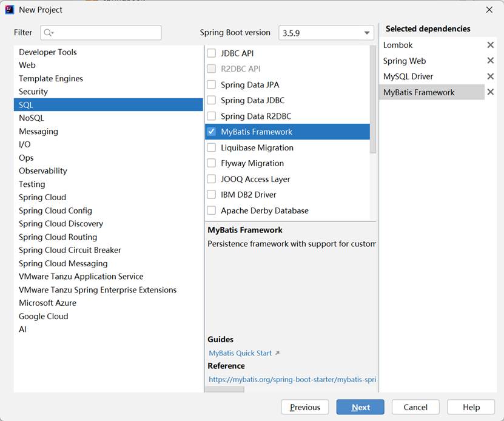Select Lombok in Selected dependencies
This screenshot has height=421, width=504.
click(x=432, y=45)
